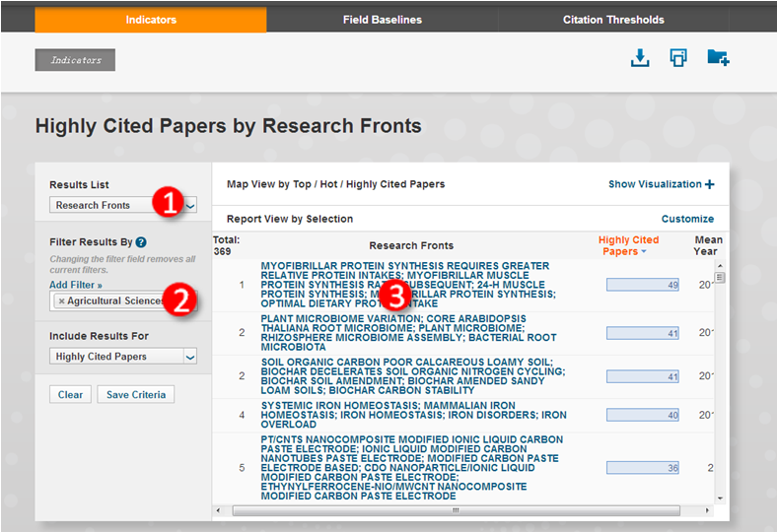Click the Filter Results By help icon
This screenshot has width=777, height=532.
(x=141, y=242)
